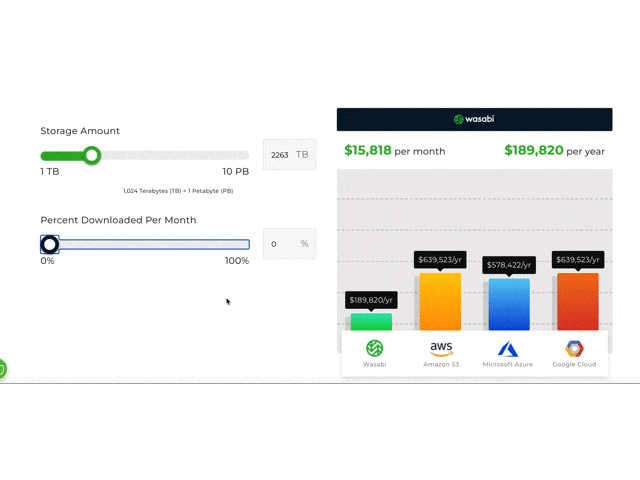Image resolution: width=640 pixels, height=480 pixels.
Task: Click the 1 TB minimum label
Action: (x=50, y=171)
